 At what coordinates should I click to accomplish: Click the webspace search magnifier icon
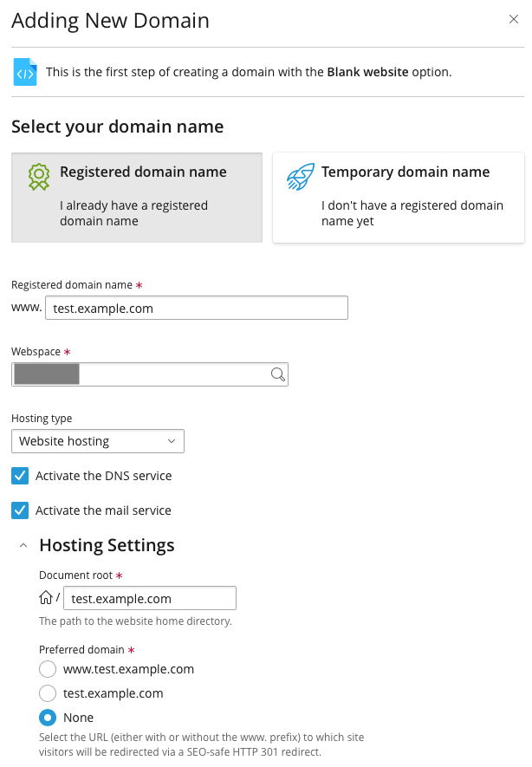pos(277,374)
